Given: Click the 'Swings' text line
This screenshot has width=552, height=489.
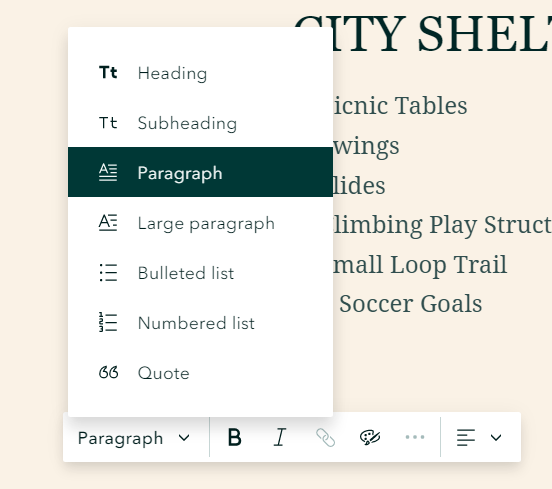Looking at the screenshot, I should coord(366,146).
